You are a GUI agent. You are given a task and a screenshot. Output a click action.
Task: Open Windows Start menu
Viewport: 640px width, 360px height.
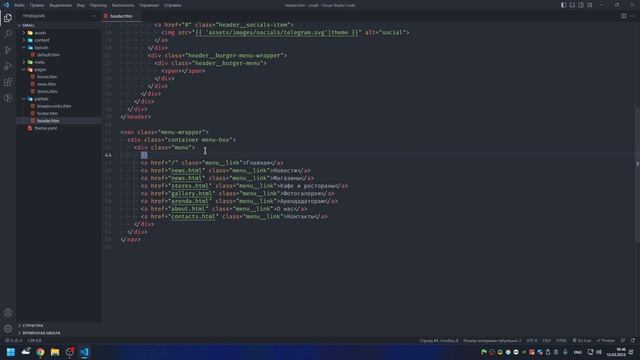point(11,352)
